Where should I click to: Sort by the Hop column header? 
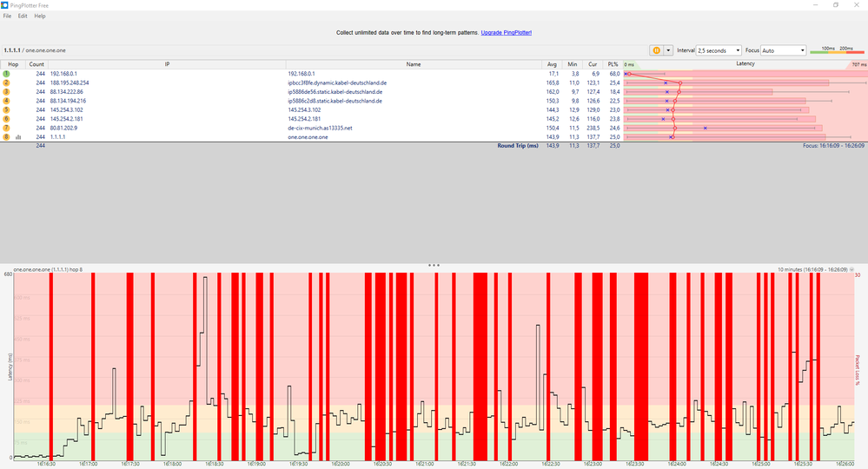(13, 64)
